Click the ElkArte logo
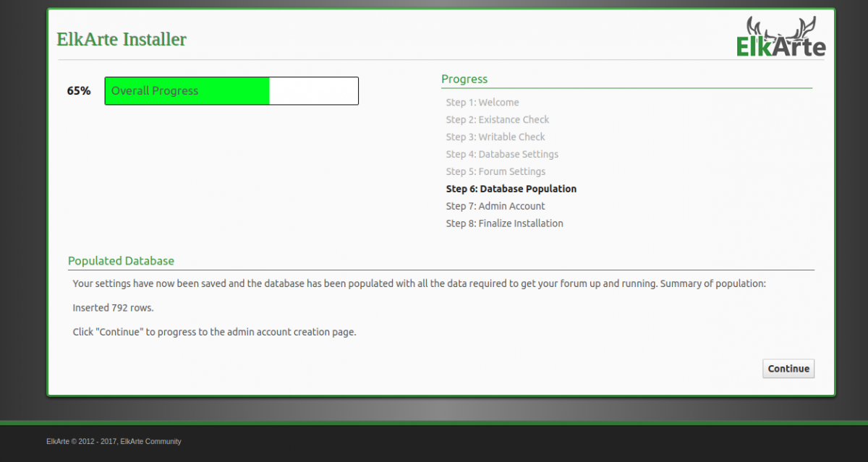 click(x=781, y=38)
